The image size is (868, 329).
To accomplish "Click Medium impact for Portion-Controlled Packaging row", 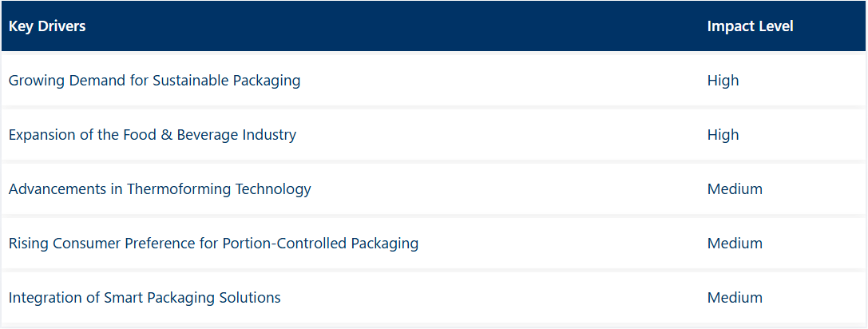I will point(735,243).
